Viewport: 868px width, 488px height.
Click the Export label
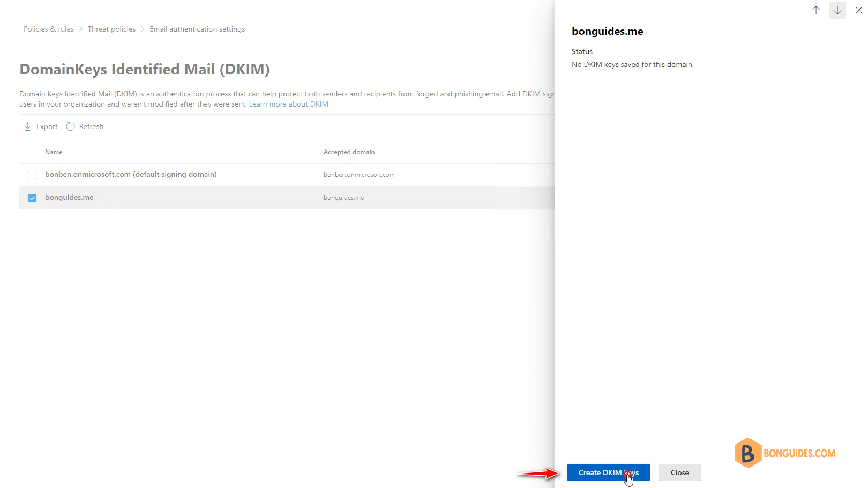[47, 127]
